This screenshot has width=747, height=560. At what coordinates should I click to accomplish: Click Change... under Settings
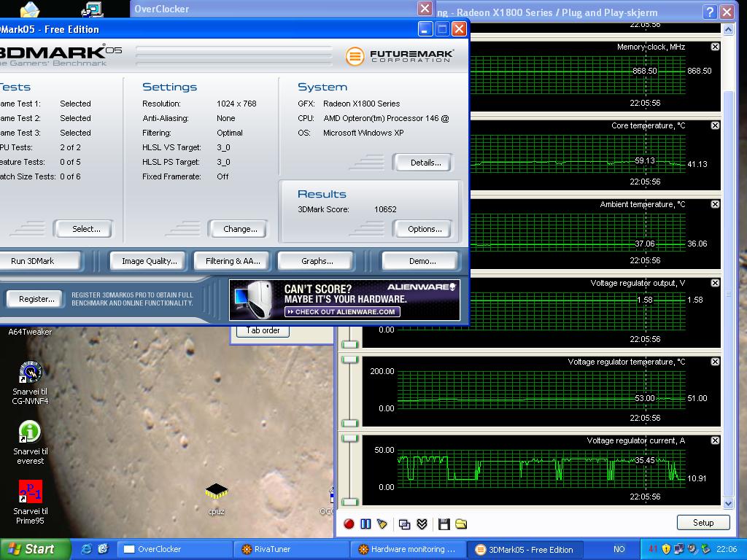pos(239,229)
